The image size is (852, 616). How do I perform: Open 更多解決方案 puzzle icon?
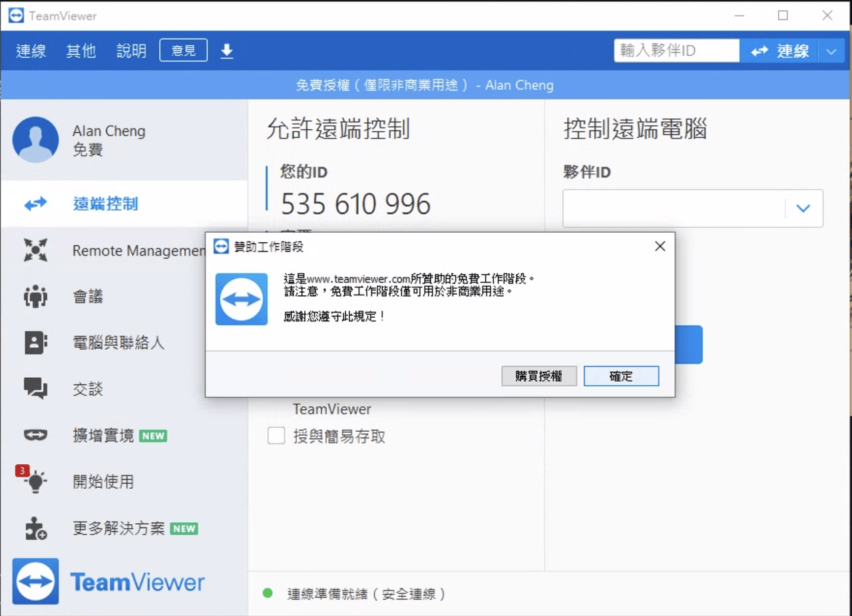click(35, 528)
